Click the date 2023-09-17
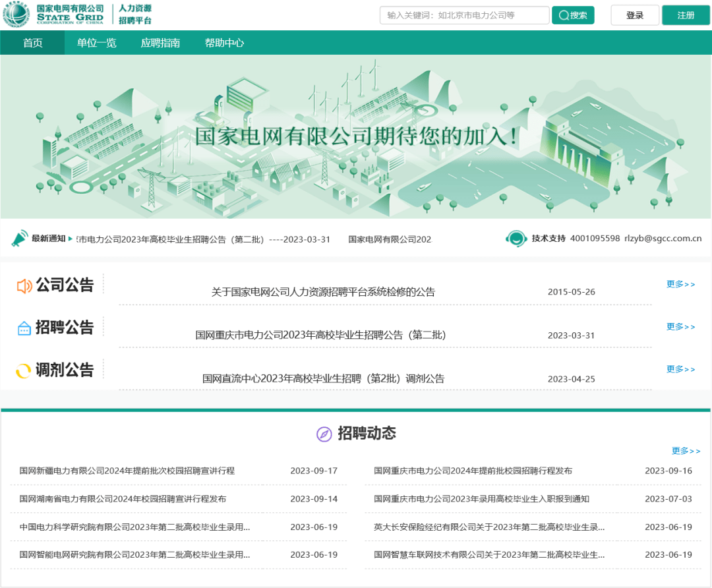 point(314,471)
